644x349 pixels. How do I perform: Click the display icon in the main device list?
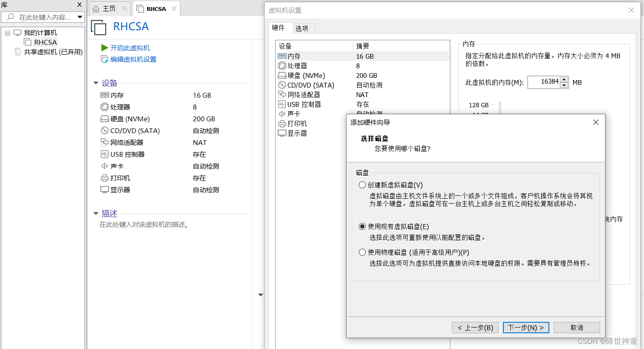pyautogui.click(x=104, y=190)
